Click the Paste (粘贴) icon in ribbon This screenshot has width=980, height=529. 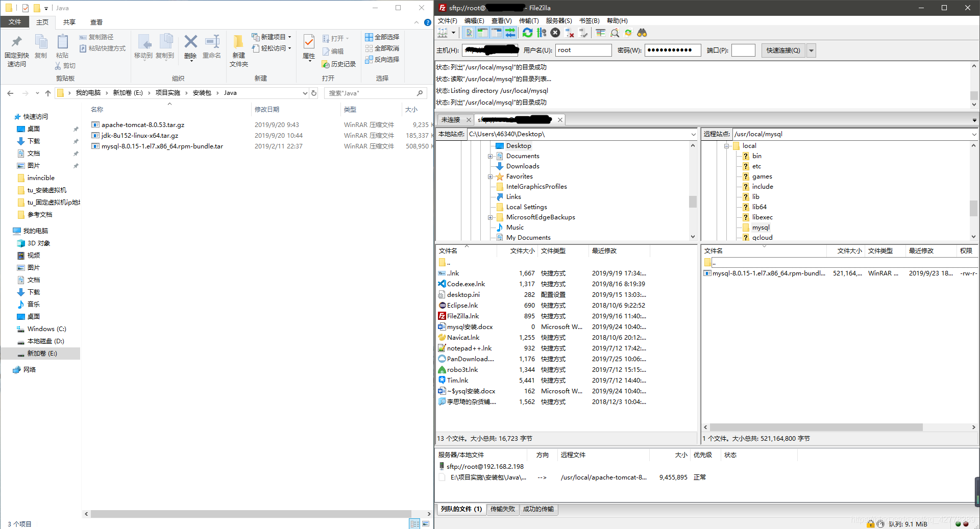click(x=62, y=47)
